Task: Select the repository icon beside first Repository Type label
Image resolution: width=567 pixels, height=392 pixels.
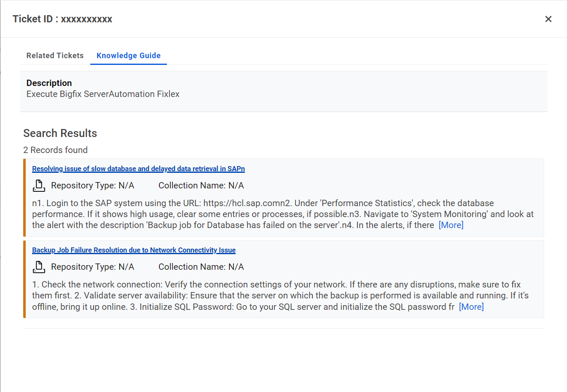Action: [x=39, y=185]
